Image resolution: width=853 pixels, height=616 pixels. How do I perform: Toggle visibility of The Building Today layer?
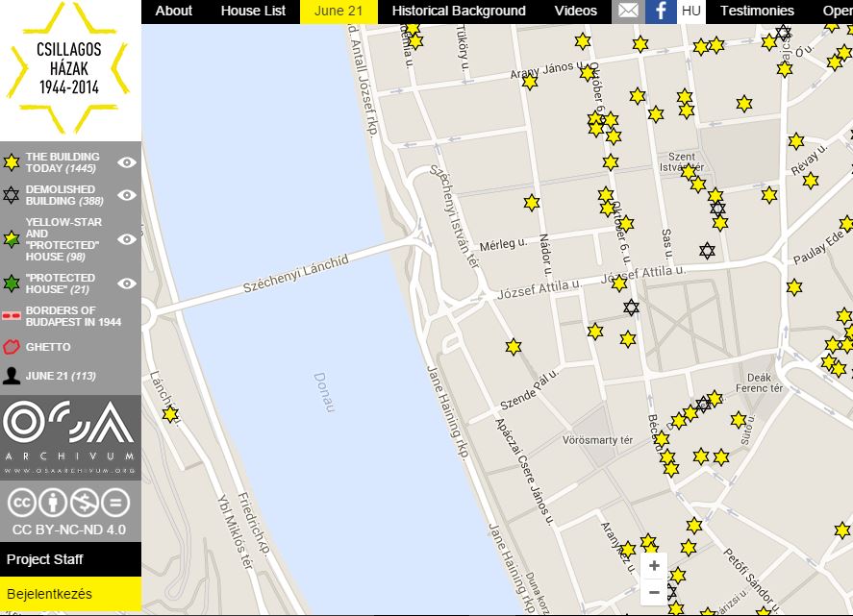coord(127,162)
